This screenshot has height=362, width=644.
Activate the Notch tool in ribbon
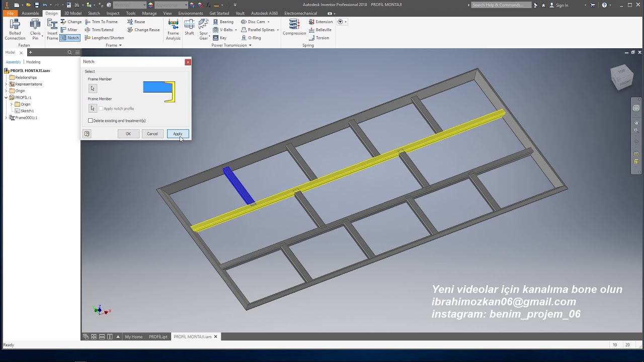coord(70,38)
